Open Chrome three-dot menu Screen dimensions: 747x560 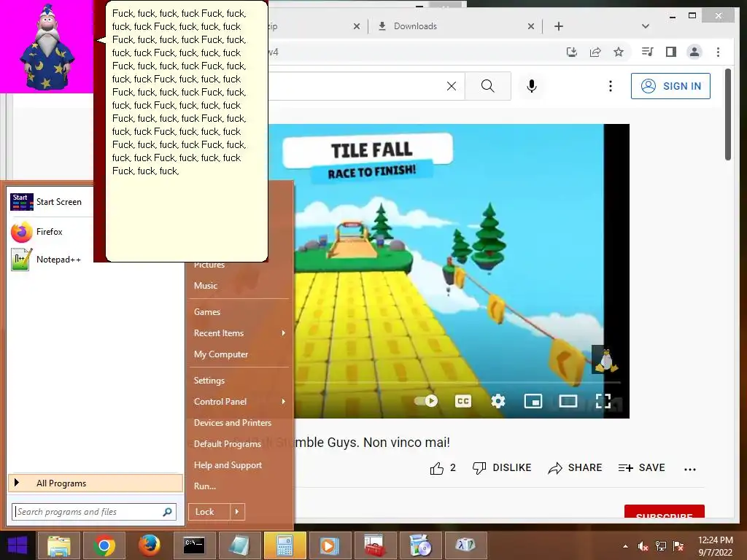718,52
